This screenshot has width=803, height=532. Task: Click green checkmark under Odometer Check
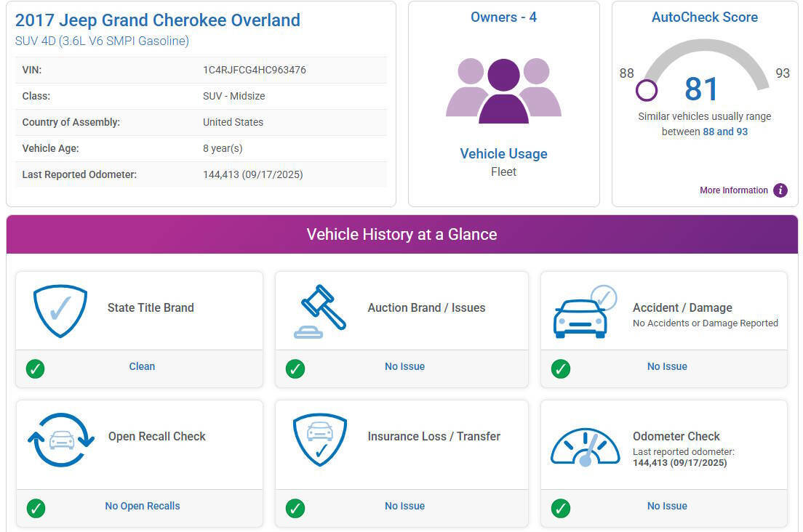tap(561, 508)
